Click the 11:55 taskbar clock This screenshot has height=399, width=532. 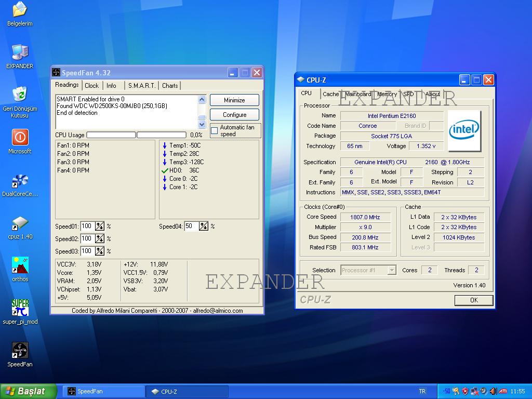pyautogui.click(x=518, y=391)
